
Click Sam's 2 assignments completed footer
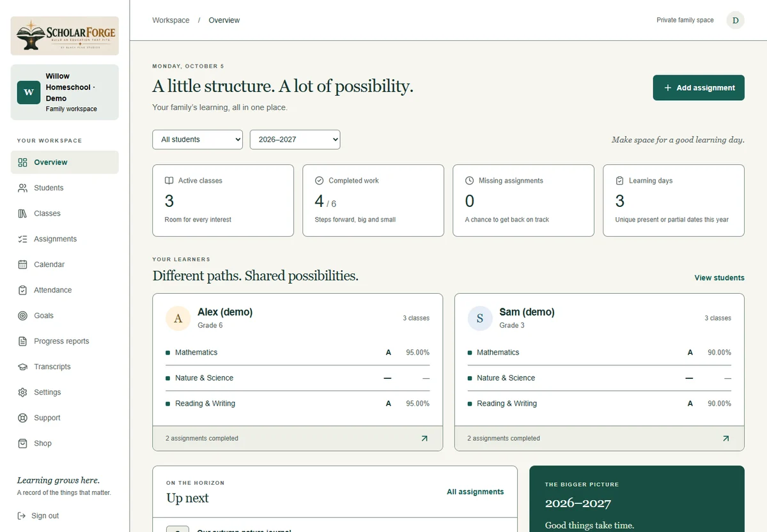pos(600,438)
